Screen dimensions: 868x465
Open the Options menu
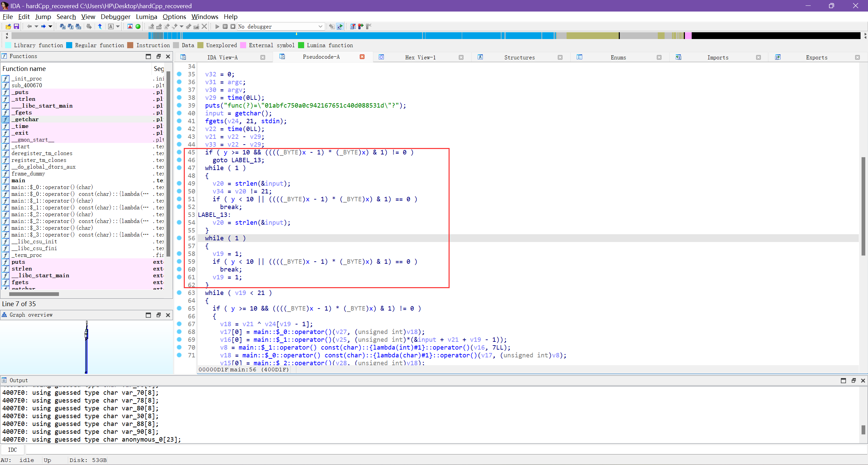pos(174,17)
